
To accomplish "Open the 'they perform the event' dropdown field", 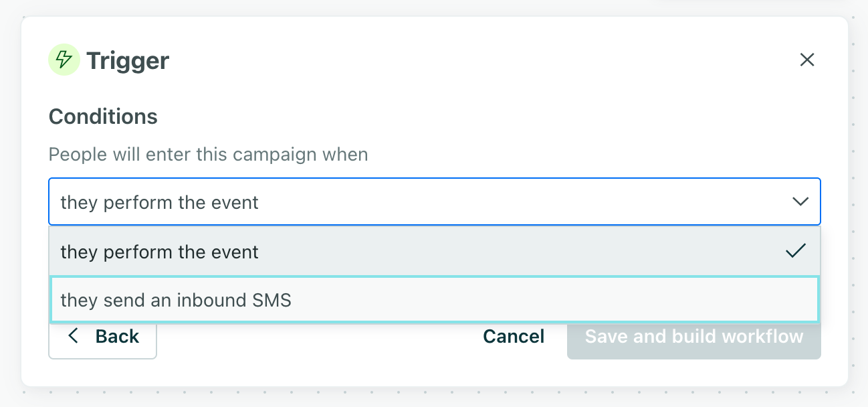I will (x=435, y=201).
